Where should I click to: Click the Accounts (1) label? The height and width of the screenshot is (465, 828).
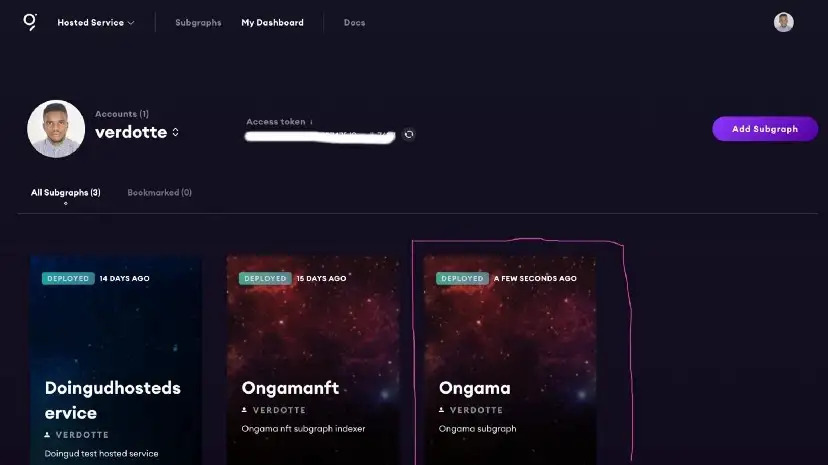122,114
